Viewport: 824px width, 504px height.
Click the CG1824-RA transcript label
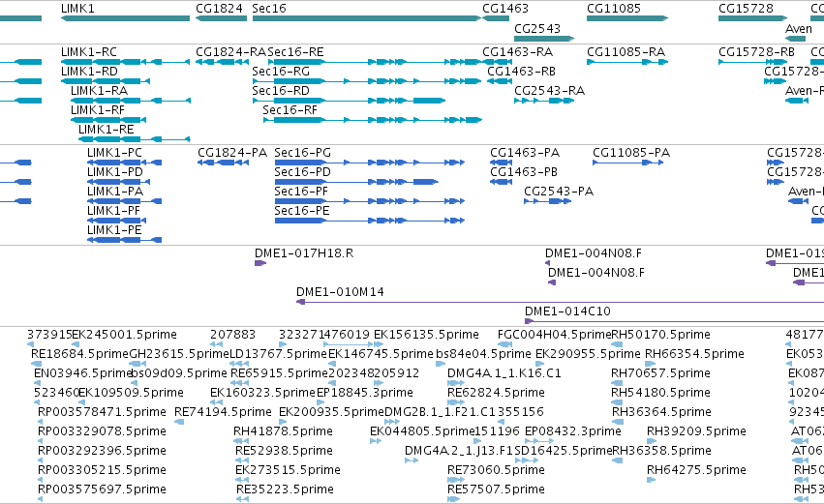(230, 52)
